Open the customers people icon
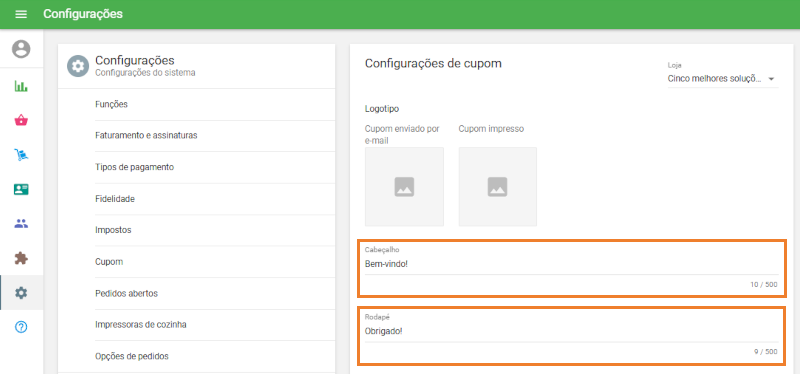The width and height of the screenshot is (800, 374). pos(21,223)
